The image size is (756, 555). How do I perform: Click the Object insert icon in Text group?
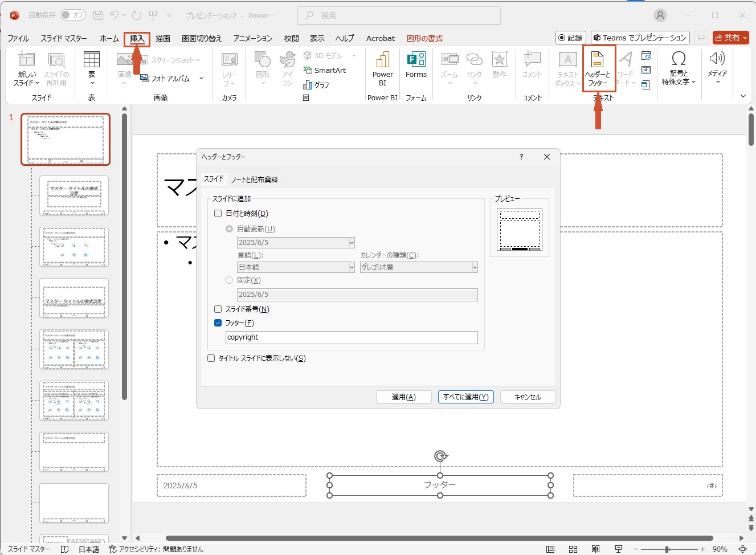(646, 85)
